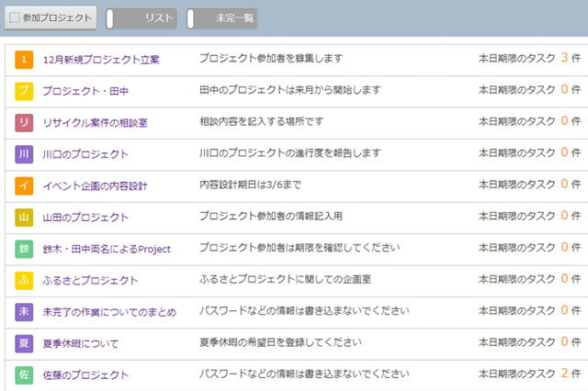Check the 参加プロジェクト checkbox
The height and width of the screenshot is (391, 588).
coord(15,17)
